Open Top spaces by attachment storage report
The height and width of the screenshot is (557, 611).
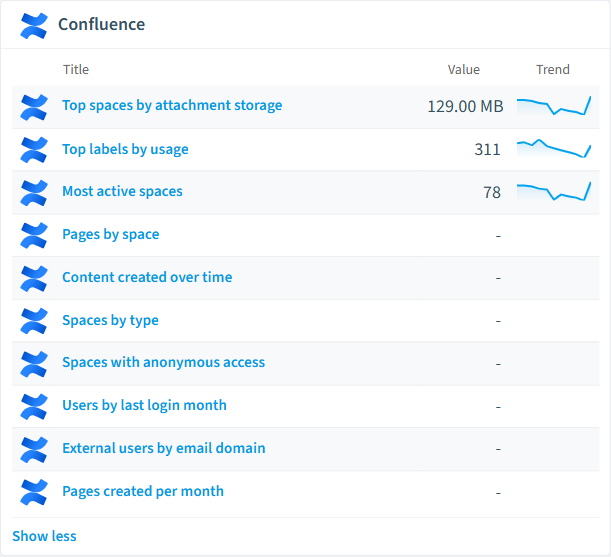click(172, 106)
